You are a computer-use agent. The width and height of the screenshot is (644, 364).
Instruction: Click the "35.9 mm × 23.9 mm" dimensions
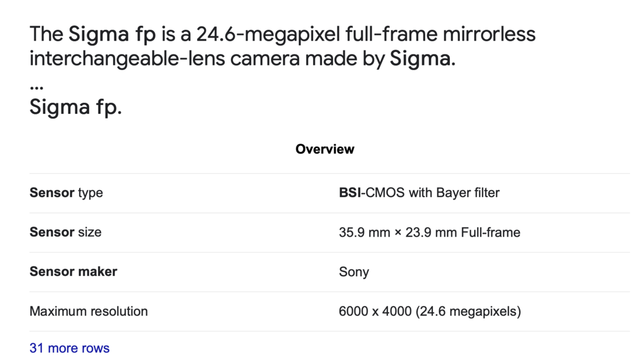click(398, 232)
